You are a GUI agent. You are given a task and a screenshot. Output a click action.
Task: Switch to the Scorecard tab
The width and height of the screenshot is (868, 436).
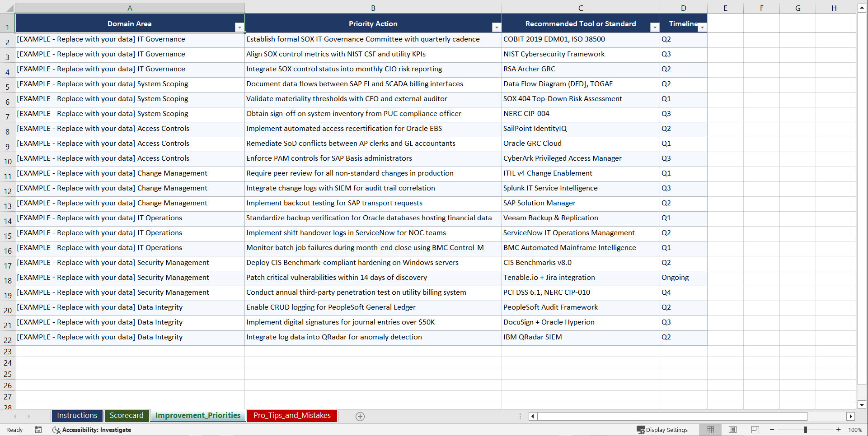coord(127,416)
